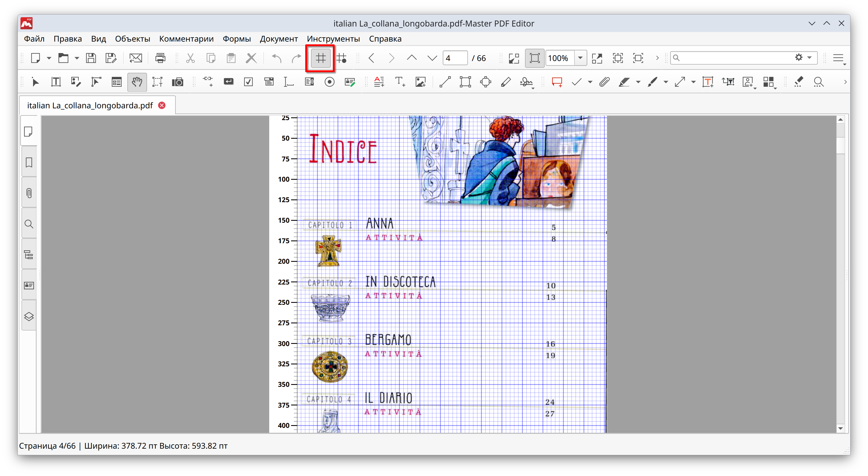Toggle the Pages side panel

coord(29,131)
